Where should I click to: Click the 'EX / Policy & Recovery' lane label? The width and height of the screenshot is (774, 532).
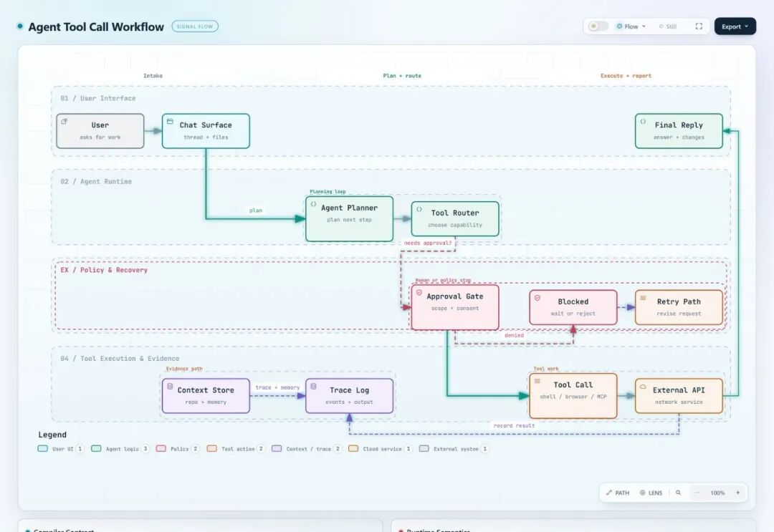[104, 270]
